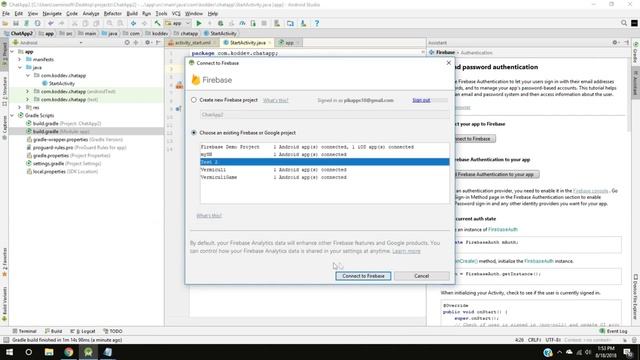Open the Logcat tool window
Screen dimensions: 640x360
(83, 331)
